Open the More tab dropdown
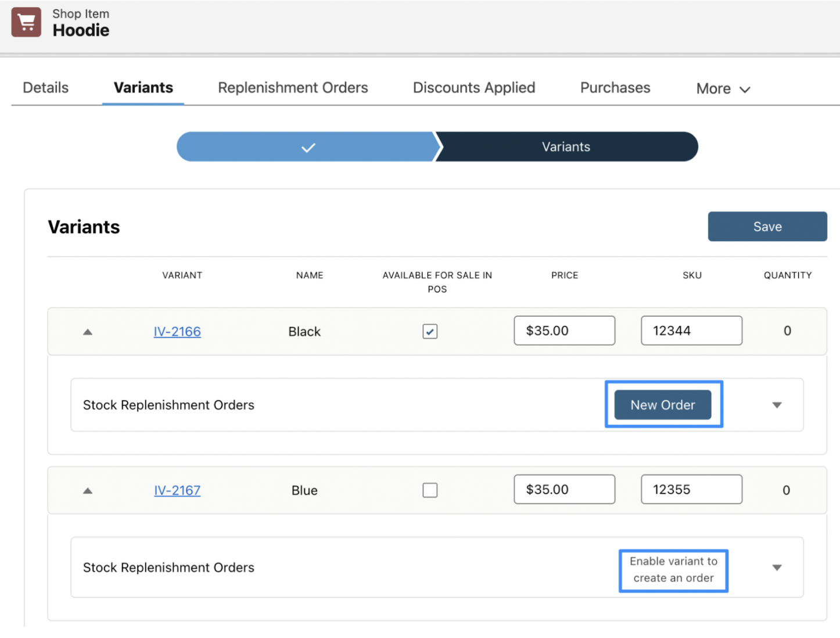The image size is (840, 638). 722,88
